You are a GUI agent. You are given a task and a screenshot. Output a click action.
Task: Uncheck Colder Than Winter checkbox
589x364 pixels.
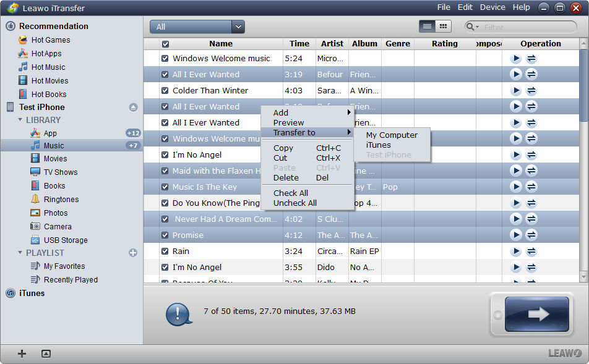[x=165, y=90]
